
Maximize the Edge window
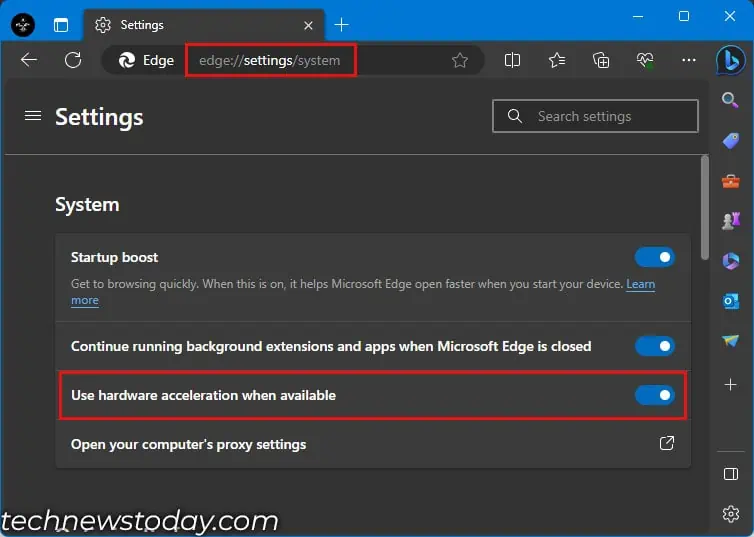[x=683, y=16]
